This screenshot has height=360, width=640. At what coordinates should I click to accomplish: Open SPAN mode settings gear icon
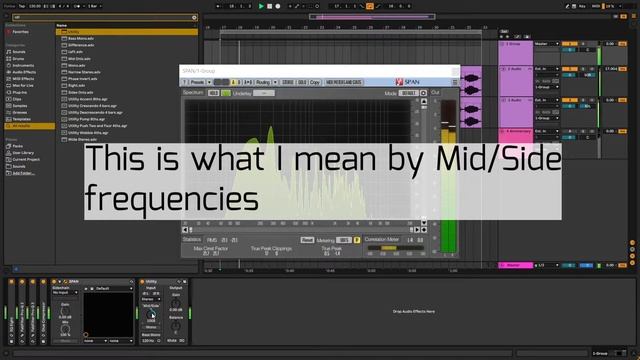pyautogui.click(x=423, y=93)
